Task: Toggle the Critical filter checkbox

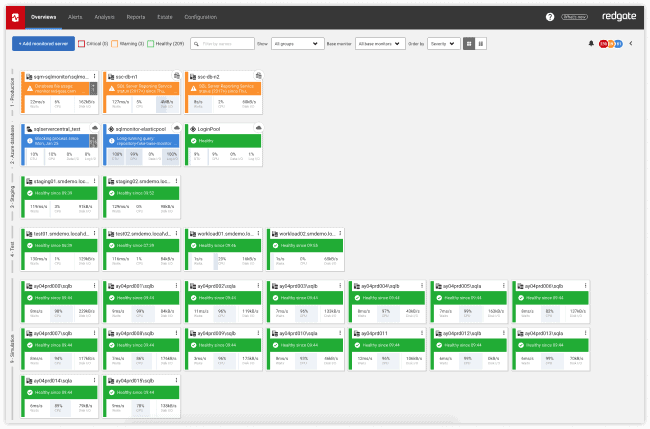Action: 81,44
